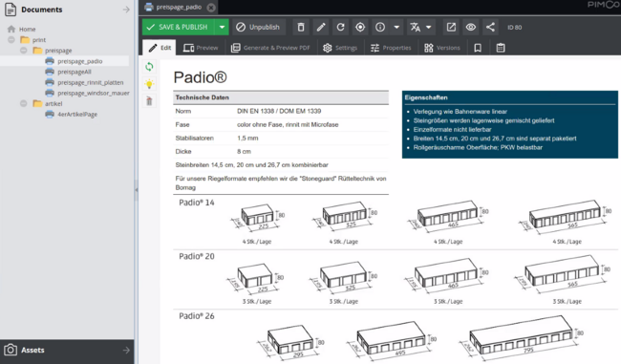Click the pencil rename icon in toolbar
The image size is (621, 364).
[x=321, y=28]
